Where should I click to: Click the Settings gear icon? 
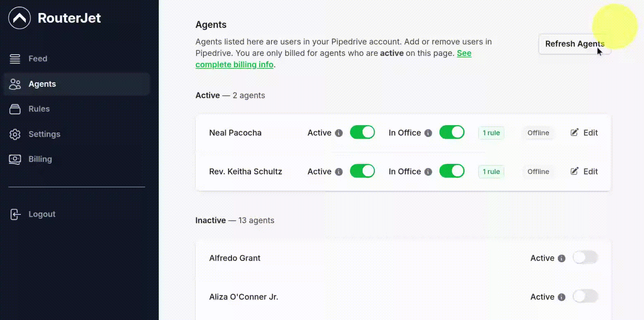tap(15, 134)
